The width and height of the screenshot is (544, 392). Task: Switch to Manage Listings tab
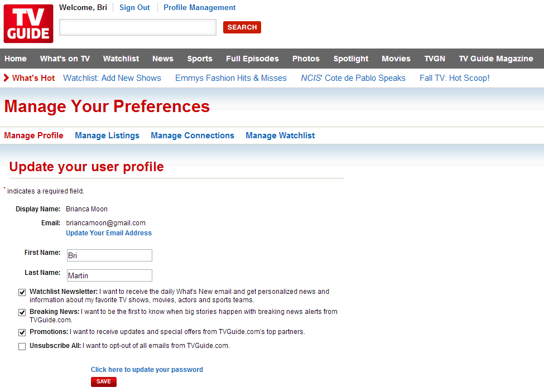click(107, 135)
